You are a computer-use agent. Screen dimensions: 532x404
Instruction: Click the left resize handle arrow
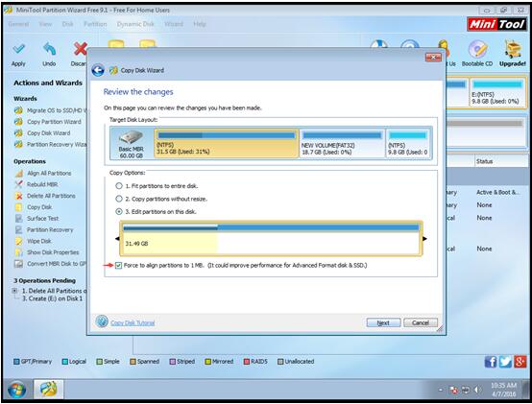[117, 239]
